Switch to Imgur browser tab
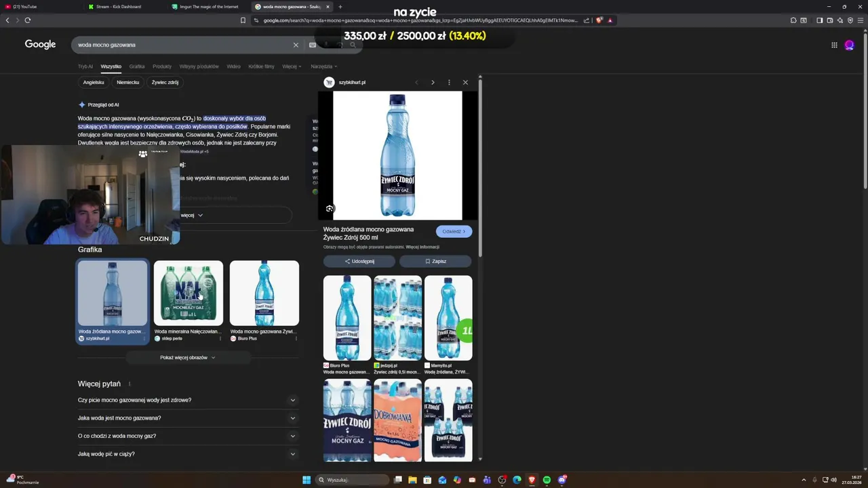 pos(209,7)
